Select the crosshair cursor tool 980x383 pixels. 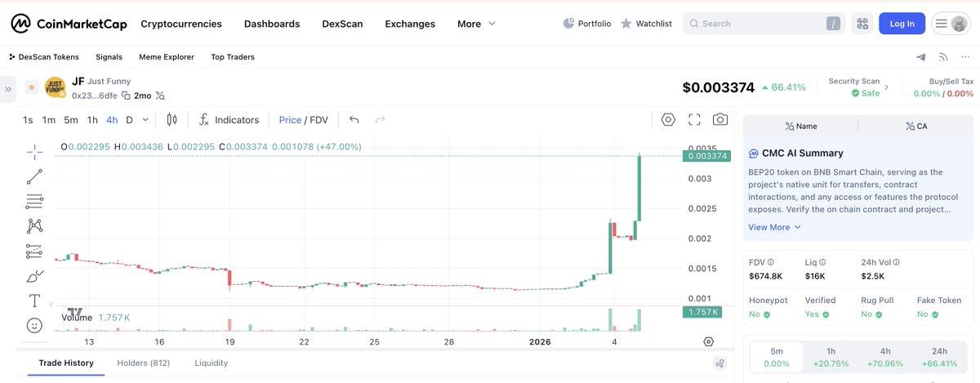pos(34,151)
